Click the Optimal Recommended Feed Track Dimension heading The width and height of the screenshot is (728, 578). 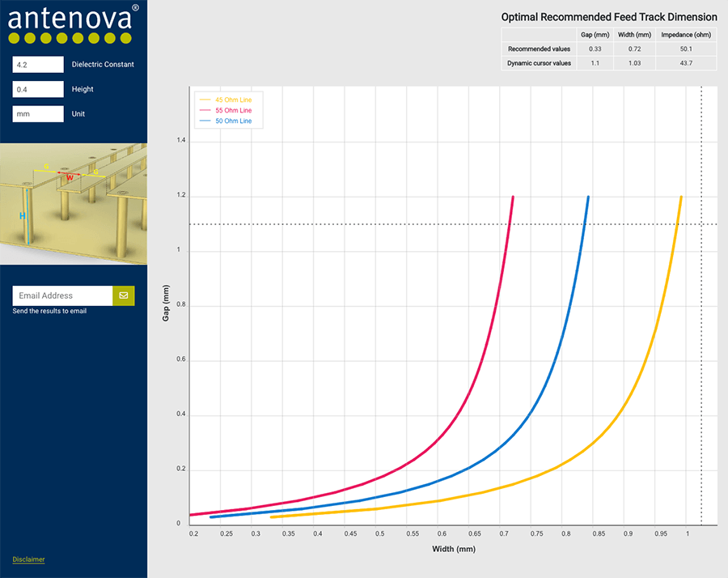pos(608,17)
